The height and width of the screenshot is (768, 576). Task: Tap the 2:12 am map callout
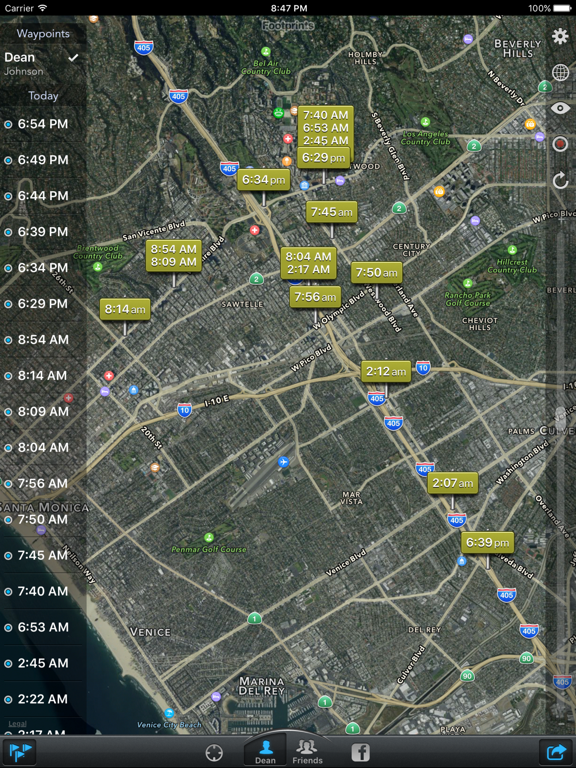point(386,372)
